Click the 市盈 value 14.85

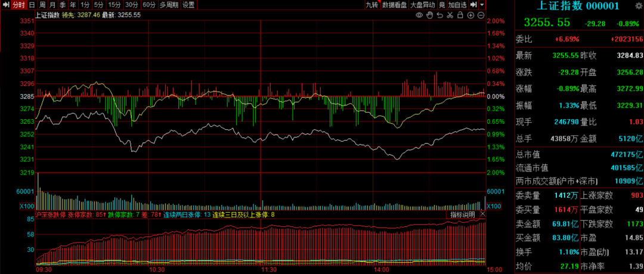point(634,238)
